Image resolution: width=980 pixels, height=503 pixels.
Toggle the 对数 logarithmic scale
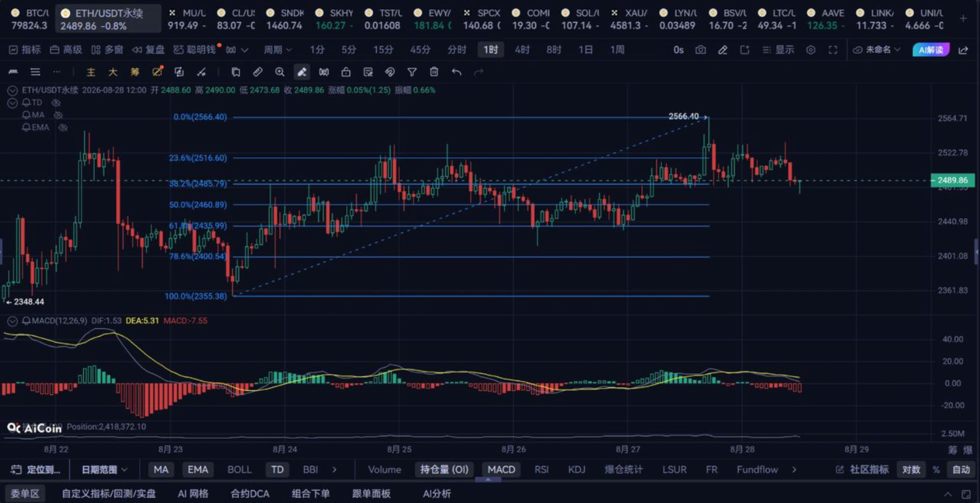[911, 470]
